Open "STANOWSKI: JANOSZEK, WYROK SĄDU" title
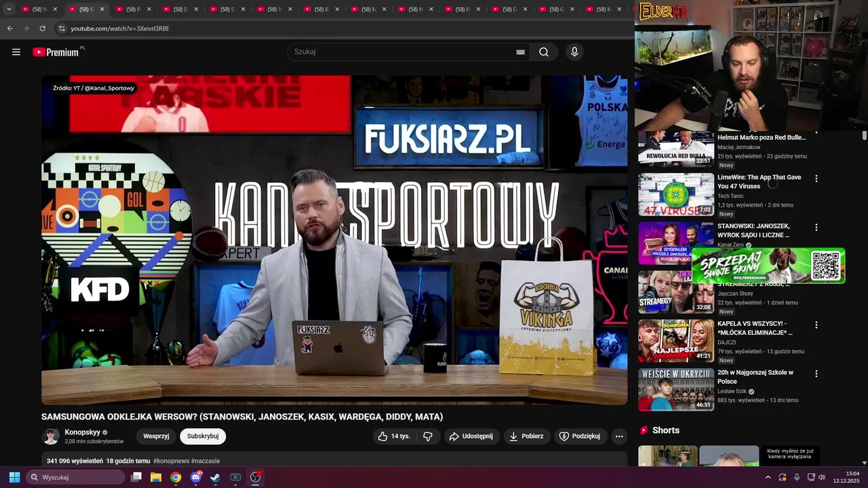868x488 pixels. click(754, 230)
